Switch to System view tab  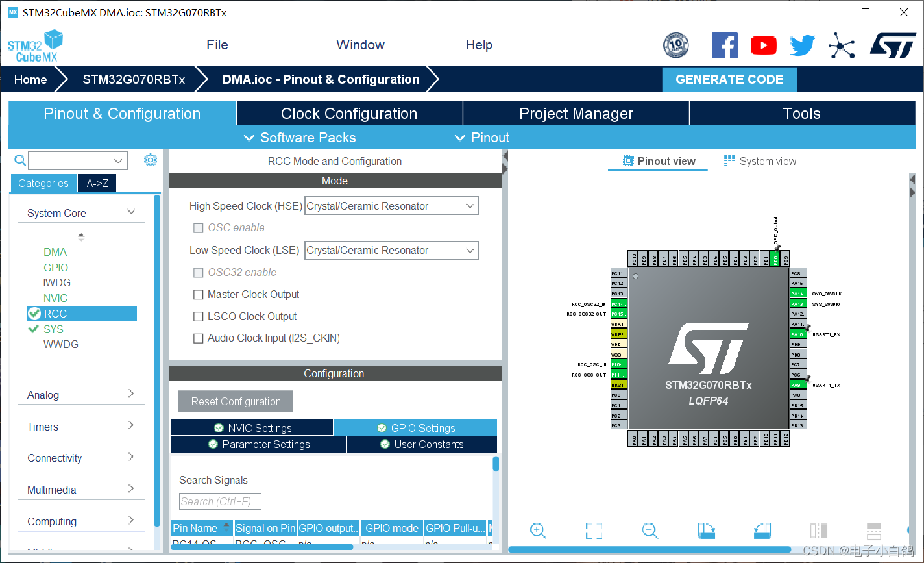coord(760,161)
